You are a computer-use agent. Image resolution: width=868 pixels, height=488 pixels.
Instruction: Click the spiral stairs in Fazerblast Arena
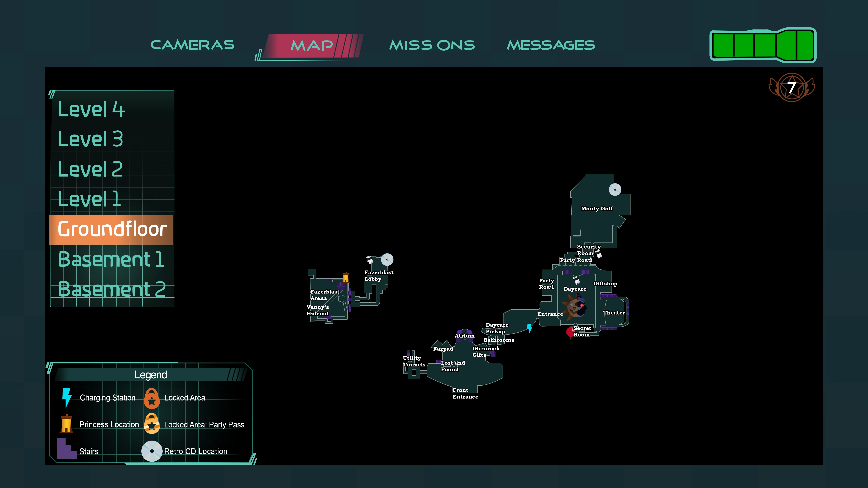341,287
